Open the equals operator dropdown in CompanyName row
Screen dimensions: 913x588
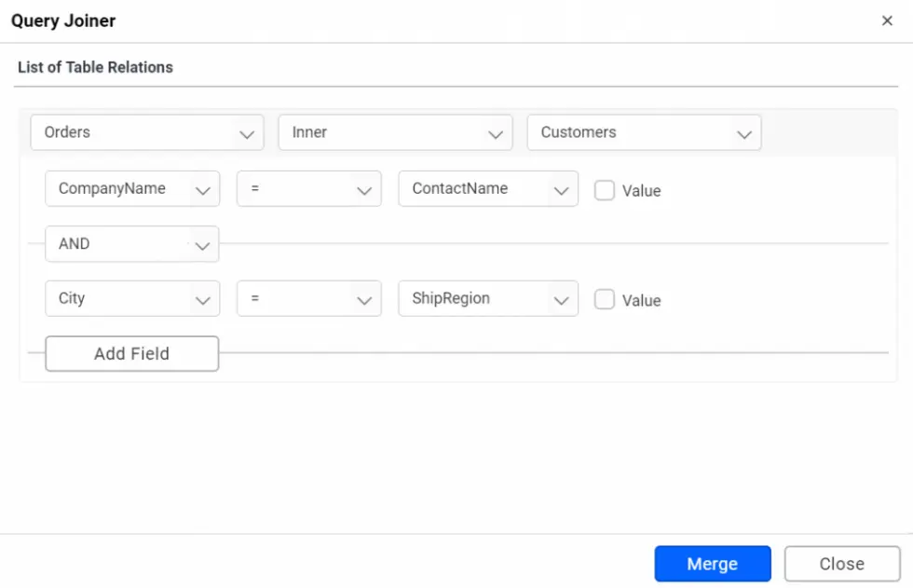[308, 189]
